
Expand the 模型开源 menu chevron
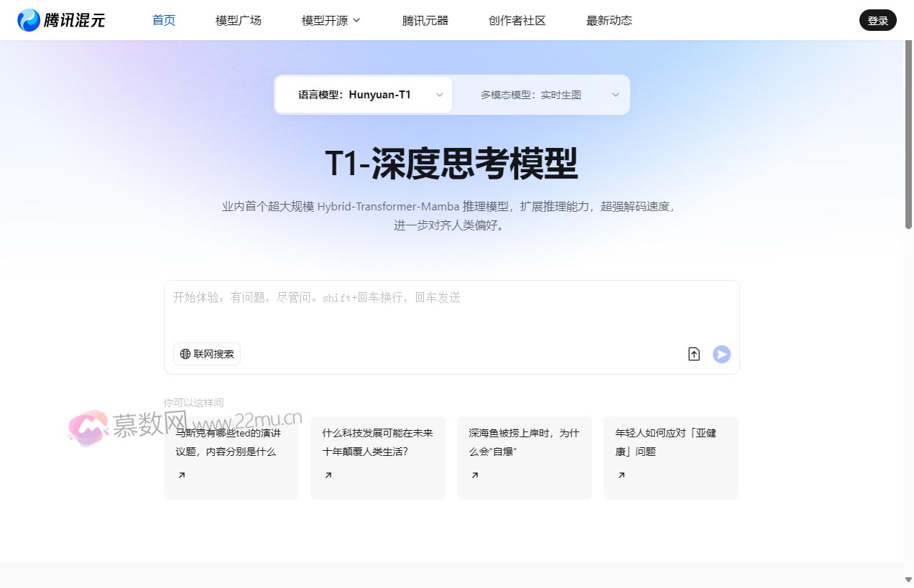[358, 20]
